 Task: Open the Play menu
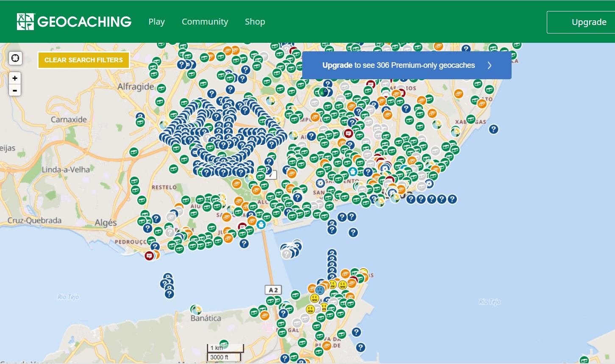(x=156, y=22)
